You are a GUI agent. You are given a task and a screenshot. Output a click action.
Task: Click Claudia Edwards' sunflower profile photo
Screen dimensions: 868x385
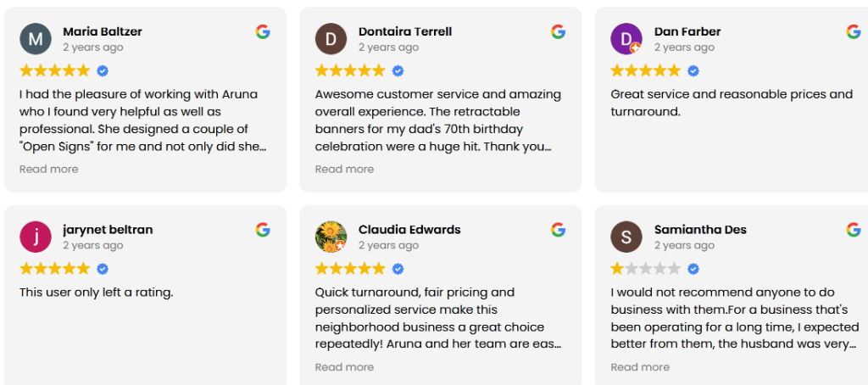pos(331,237)
